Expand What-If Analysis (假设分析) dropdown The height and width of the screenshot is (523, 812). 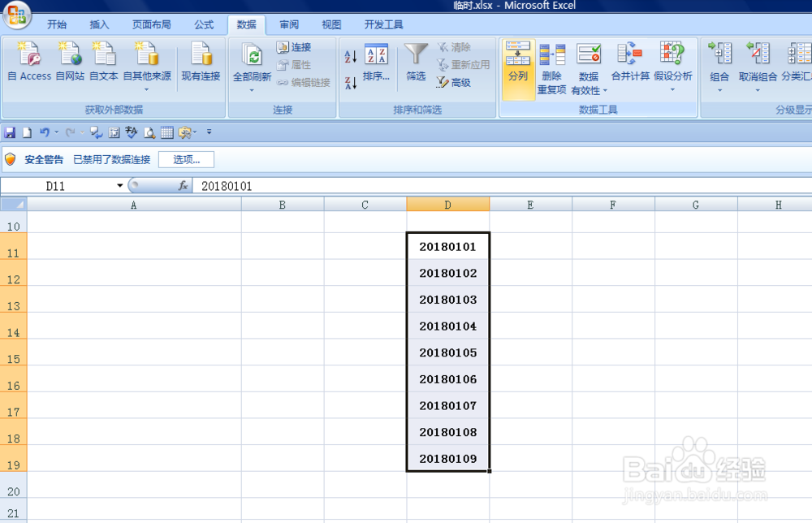tap(672, 89)
